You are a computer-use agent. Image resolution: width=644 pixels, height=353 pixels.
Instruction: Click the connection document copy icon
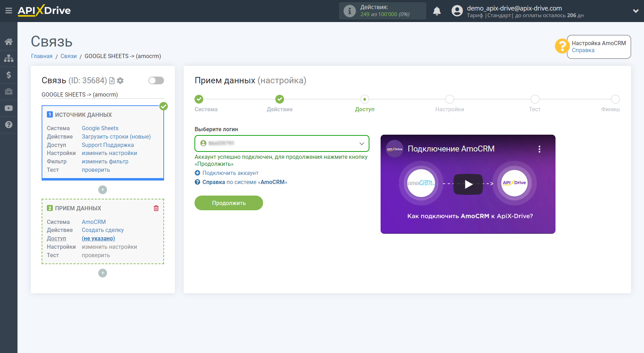pyautogui.click(x=112, y=81)
